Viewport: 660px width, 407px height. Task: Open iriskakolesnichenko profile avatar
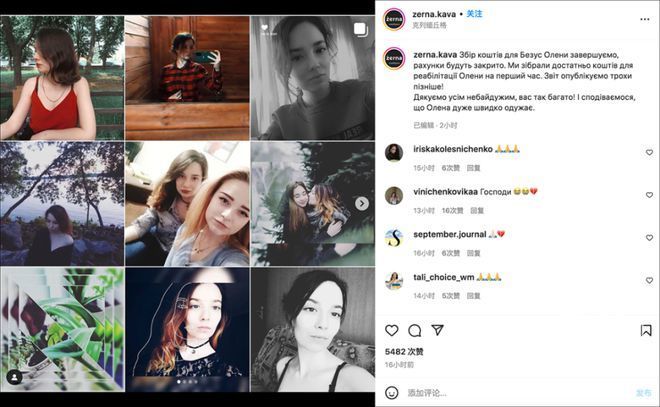394,152
